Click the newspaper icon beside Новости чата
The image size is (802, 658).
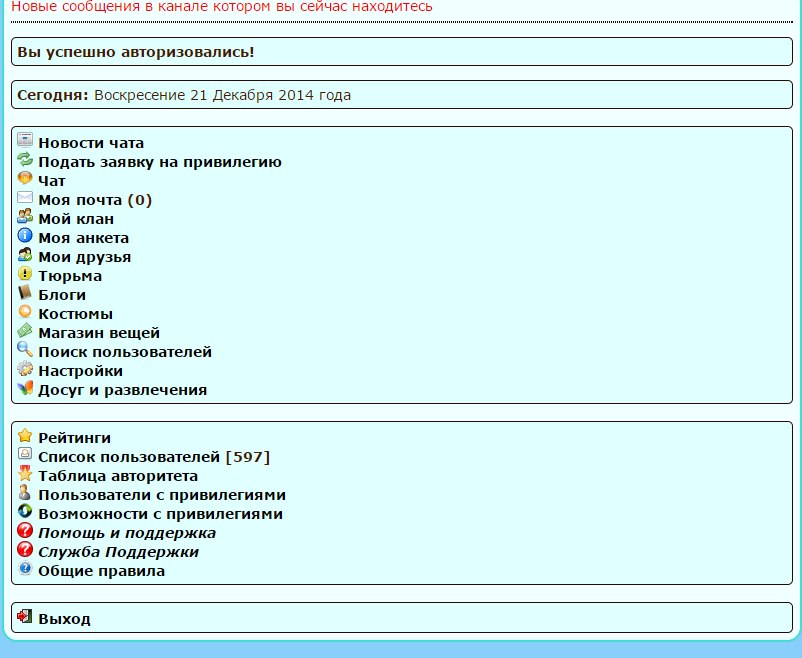[x=25, y=142]
